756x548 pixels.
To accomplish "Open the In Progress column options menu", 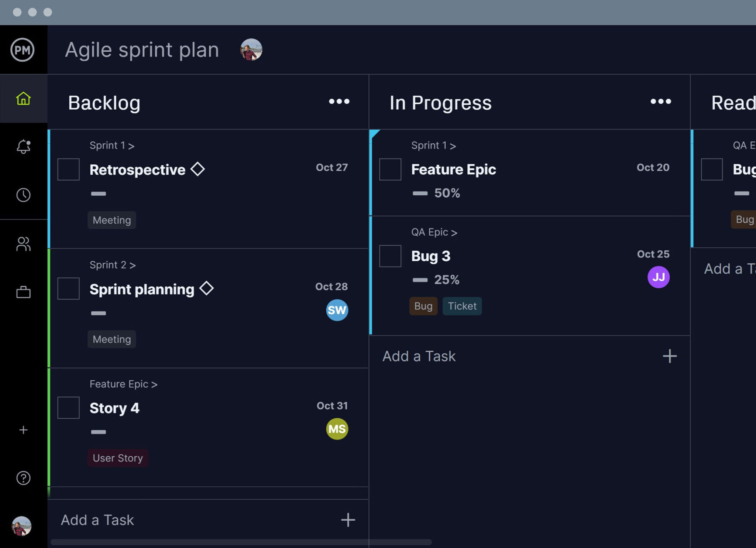I will pyautogui.click(x=660, y=102).
